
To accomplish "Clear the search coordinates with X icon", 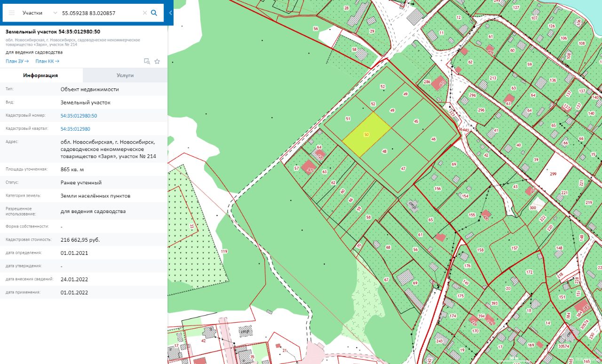I will [x=145, y=13].
